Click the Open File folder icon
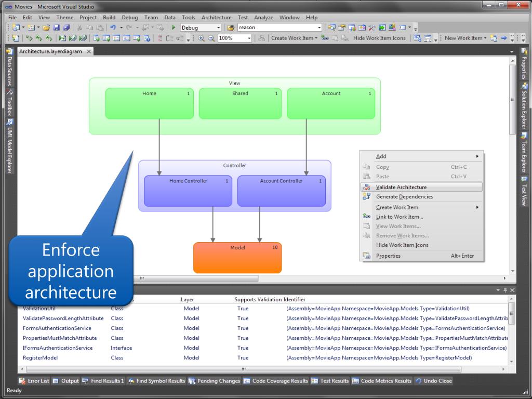The image size is (532, 399). [x=46, y=28]
